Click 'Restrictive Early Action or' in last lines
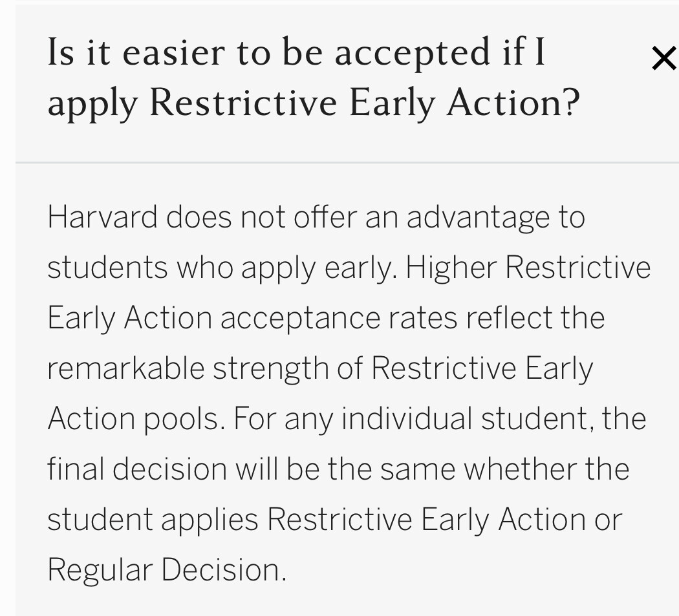 pos(445,520)
